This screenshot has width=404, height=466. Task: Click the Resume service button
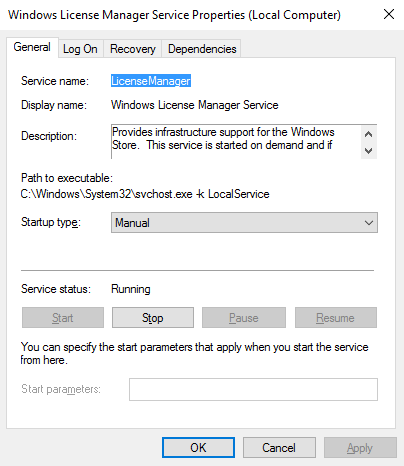point(336,318)
